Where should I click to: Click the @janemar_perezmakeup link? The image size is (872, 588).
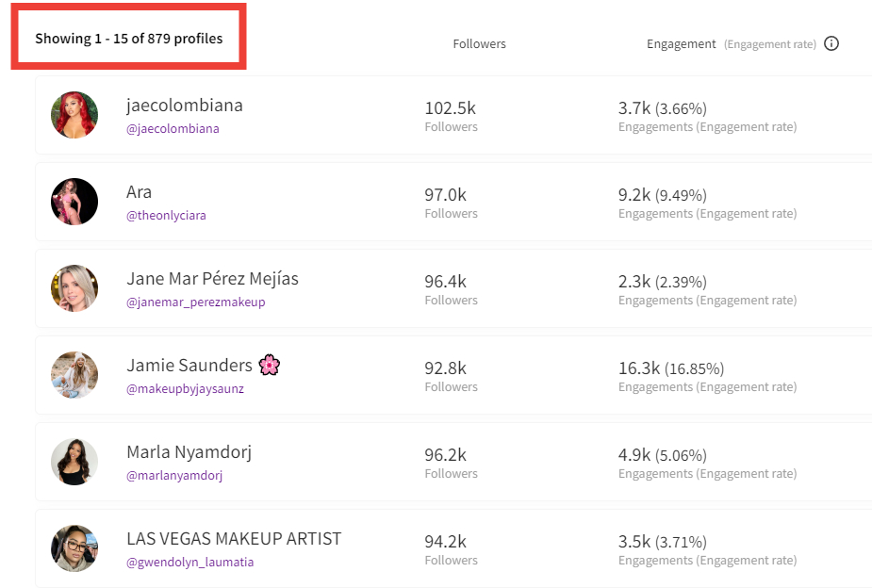tap(195, 302)
